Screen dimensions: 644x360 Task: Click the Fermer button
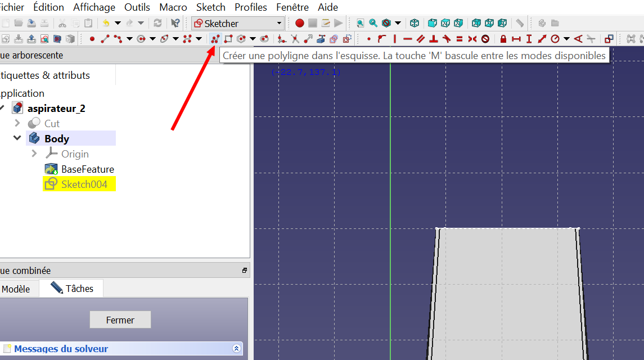point(120,319)
